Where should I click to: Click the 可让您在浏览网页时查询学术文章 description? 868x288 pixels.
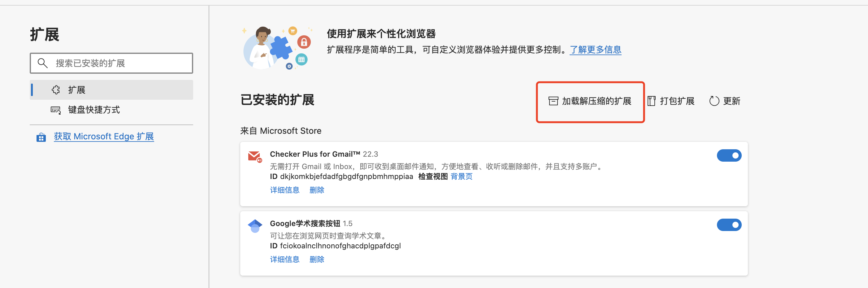coord(328,235)
